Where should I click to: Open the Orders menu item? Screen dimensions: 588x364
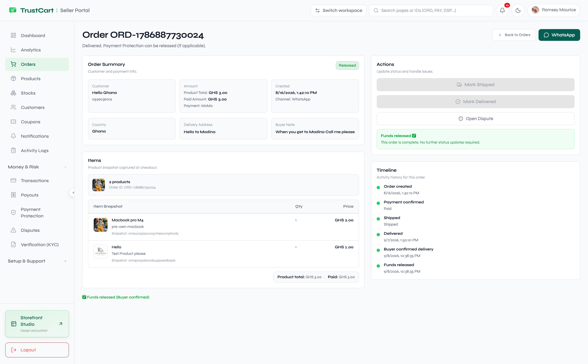(x=37, y=64)
